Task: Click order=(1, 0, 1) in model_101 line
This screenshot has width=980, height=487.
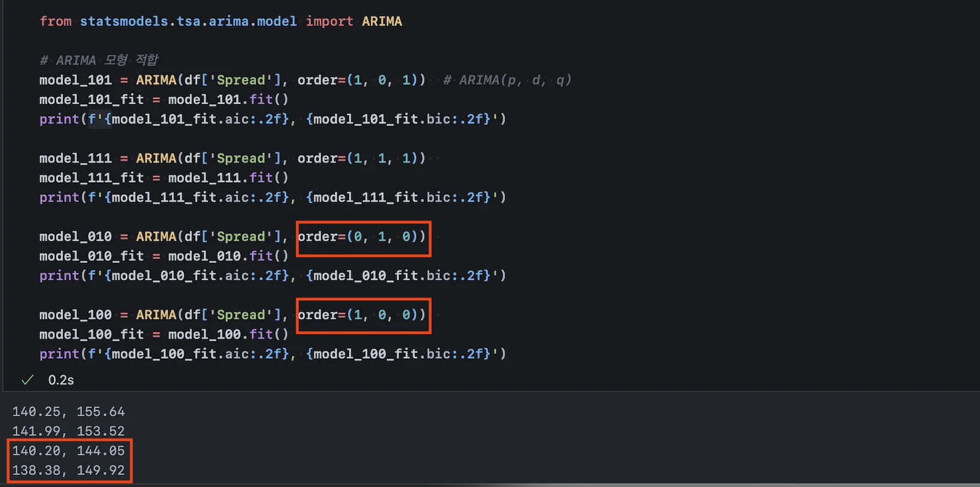Action: (361, 80)
